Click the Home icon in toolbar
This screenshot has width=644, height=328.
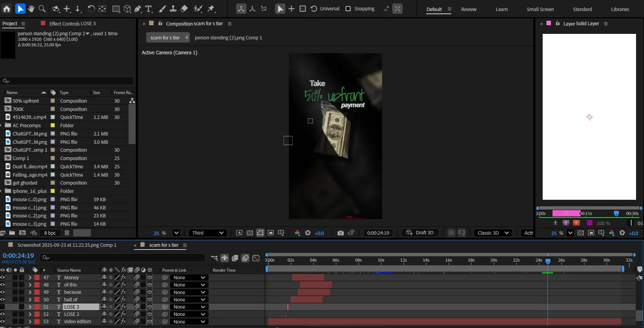click(7, 9)
